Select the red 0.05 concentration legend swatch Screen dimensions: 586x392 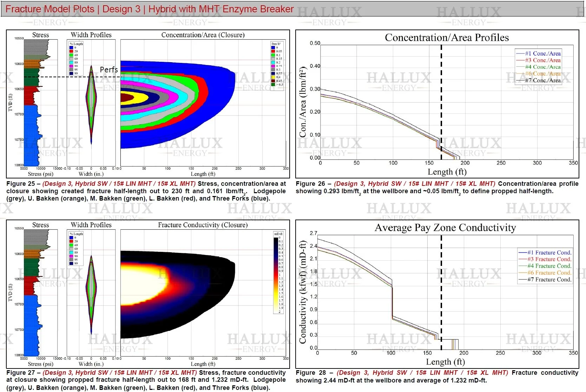(x=273, y=51)
